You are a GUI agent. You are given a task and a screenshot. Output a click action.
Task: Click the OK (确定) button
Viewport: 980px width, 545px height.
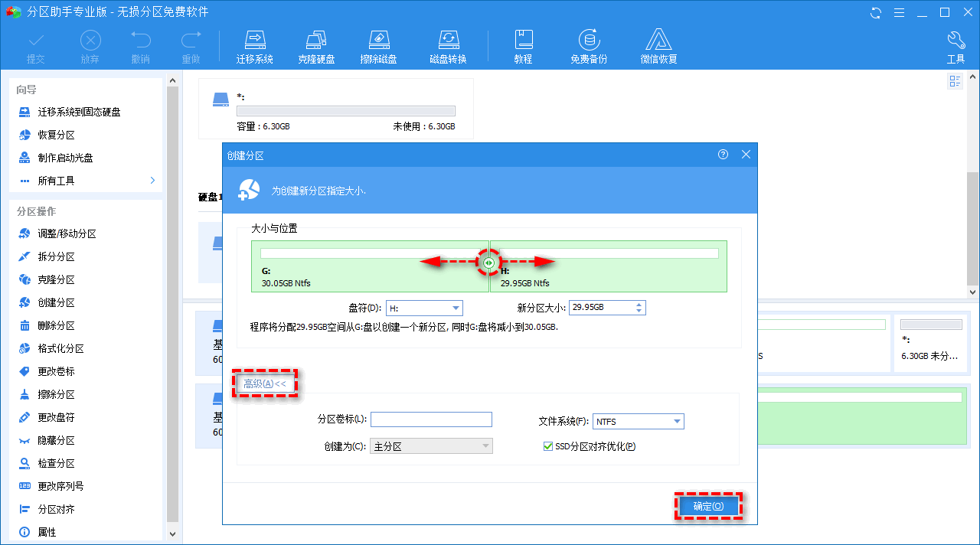click(708, 506)
